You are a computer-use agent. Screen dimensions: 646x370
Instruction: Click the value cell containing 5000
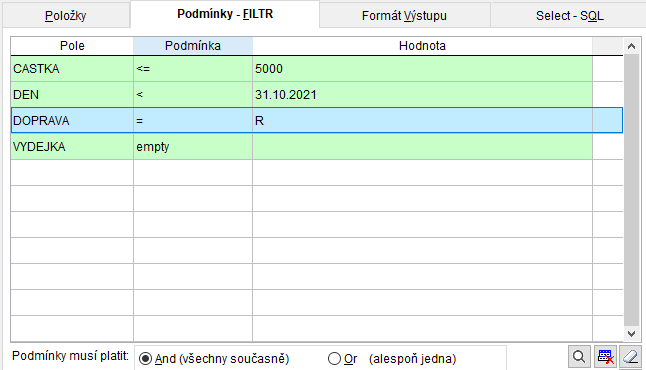(x=422, y=69)
